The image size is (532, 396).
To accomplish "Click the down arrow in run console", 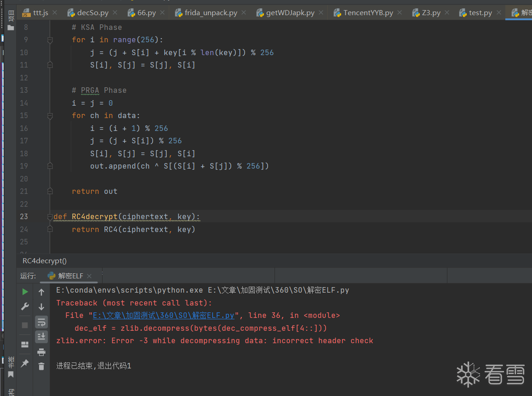I will pyautogui.click(x=41, y=306).
